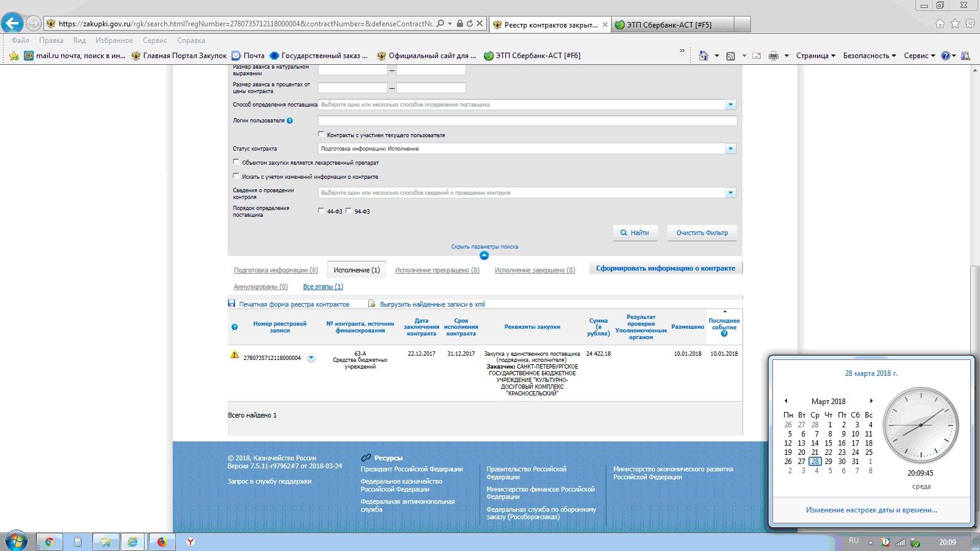
Task: Click the add to favorites bar star icon
Action: (14, 56)
